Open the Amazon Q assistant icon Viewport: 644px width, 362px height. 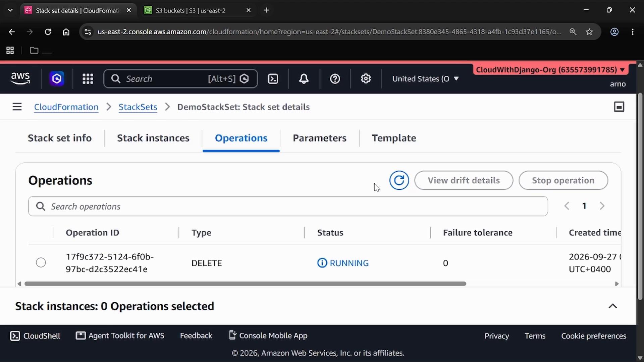pyautogui.click(x=57, y=79)
